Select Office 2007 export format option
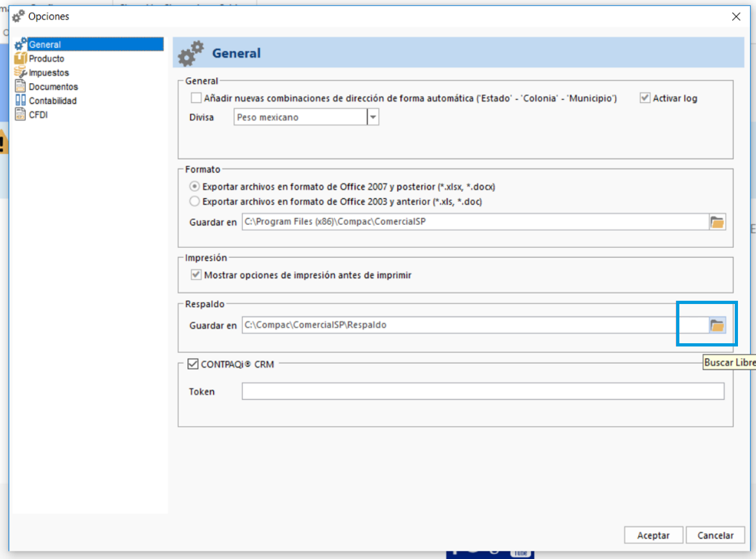756x559 pixels. coord(194,187)
